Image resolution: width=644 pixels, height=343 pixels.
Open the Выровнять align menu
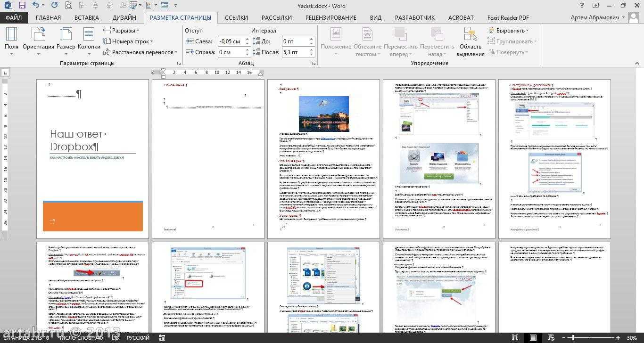(508, 31)
